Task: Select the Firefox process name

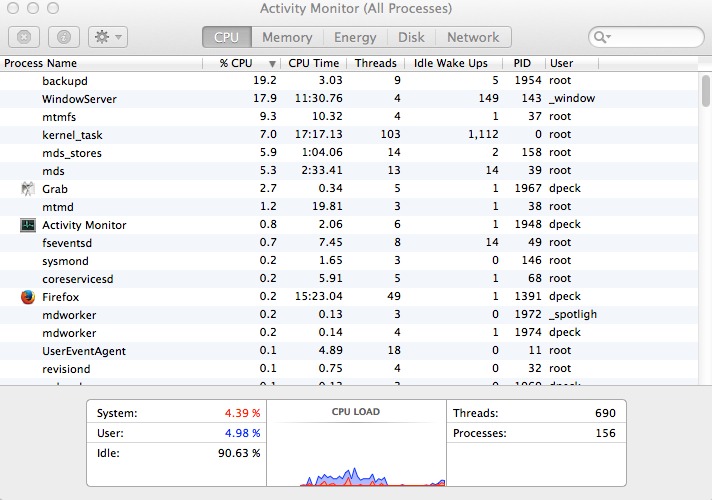Action: tap(60, 297)
